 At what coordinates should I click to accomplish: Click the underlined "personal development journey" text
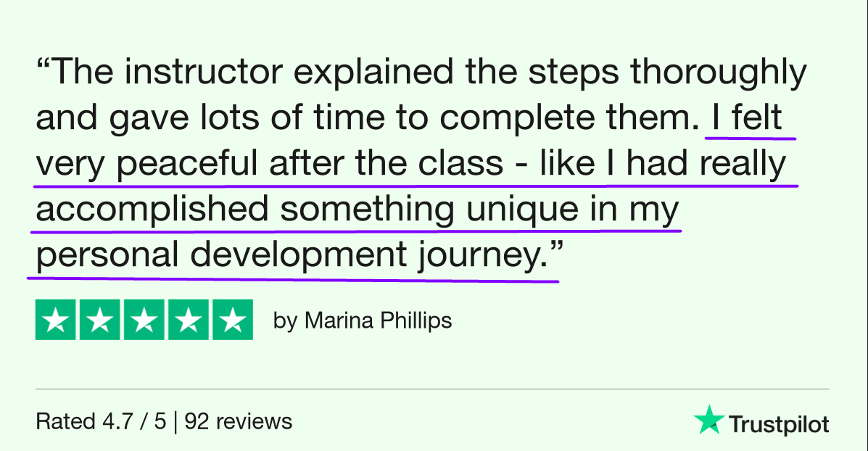[289, 257]
